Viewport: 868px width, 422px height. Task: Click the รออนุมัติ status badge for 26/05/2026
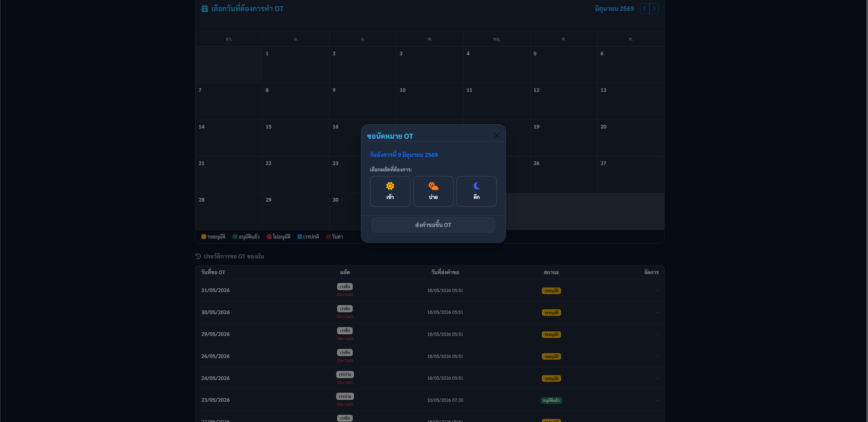click(x=551, y=357)
